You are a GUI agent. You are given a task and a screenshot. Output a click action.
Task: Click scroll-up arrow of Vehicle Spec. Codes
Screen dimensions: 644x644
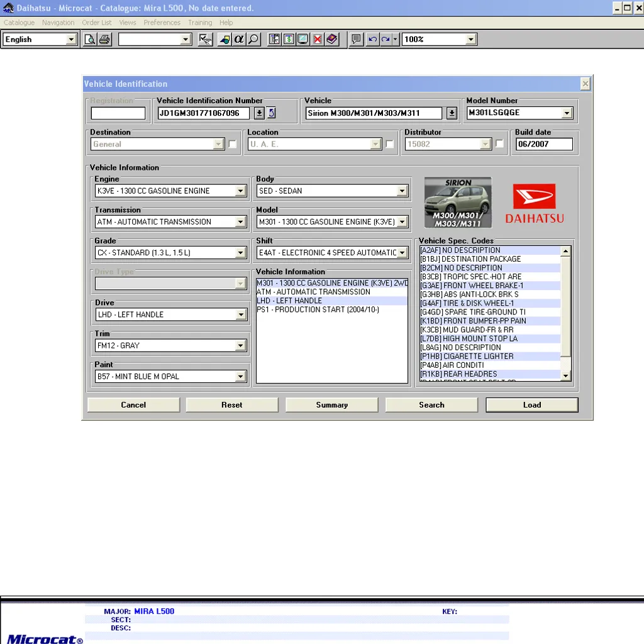(565, 251)
